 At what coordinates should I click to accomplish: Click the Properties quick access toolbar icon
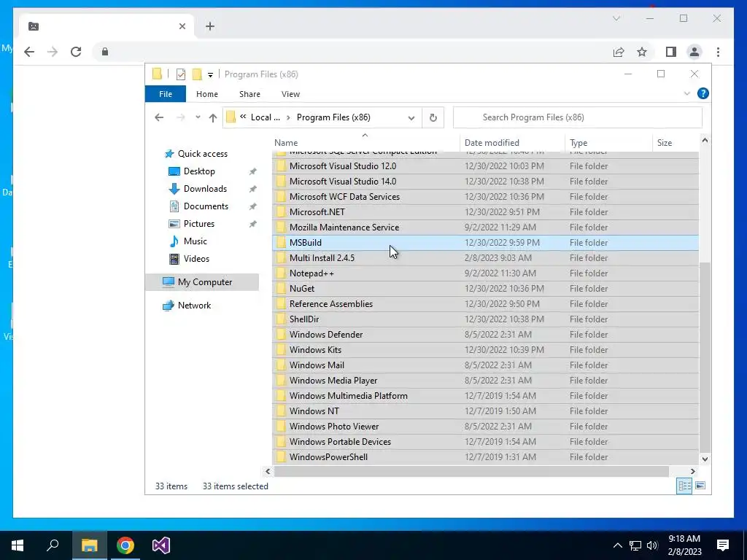pos(181,74)
